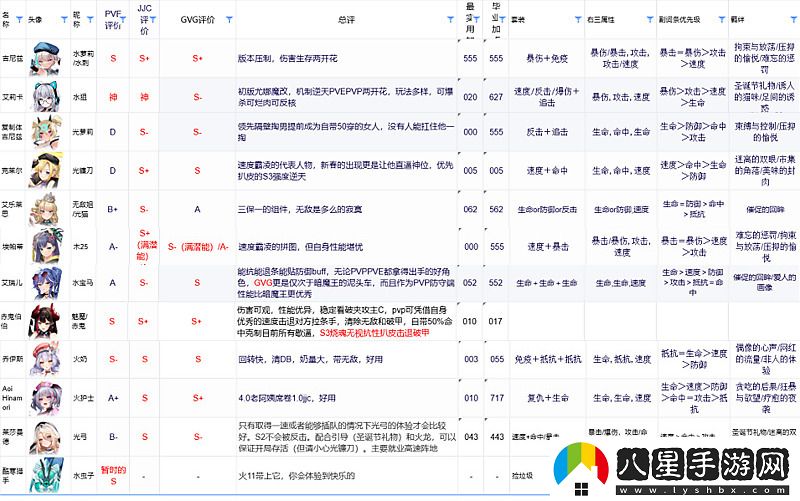Click the 062 value in the 无敌姐/光猫 row
Viewport: 800px width, 501px height.
pos(470,209)
